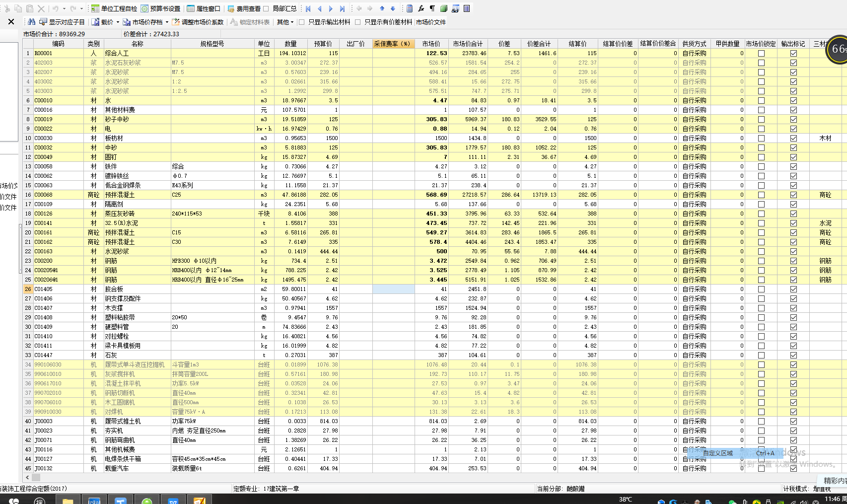Open the Redo history dropdown arrow
The image size is (847, 504).
(x=81, y=8)
